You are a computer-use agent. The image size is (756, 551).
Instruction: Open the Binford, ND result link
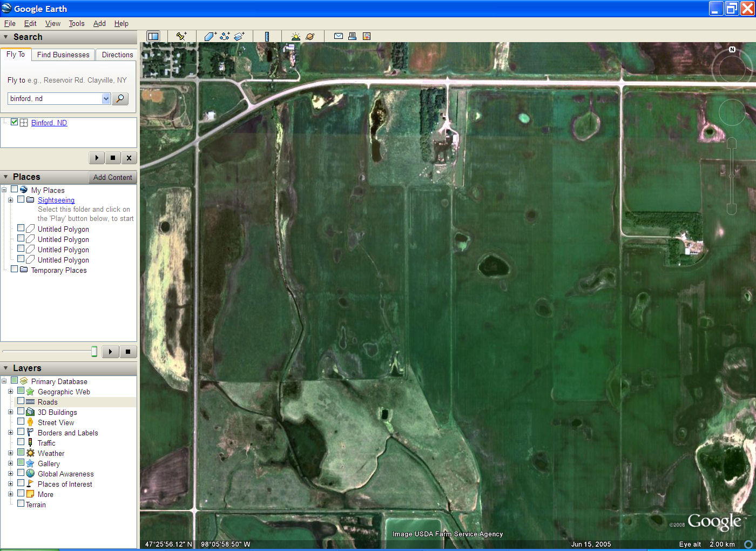(49, 123)
